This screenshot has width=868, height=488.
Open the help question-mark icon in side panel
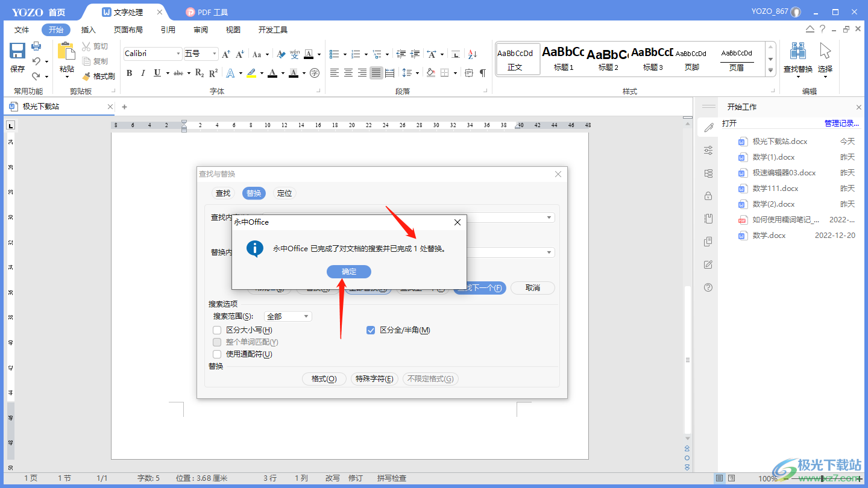tap(708, 287)
